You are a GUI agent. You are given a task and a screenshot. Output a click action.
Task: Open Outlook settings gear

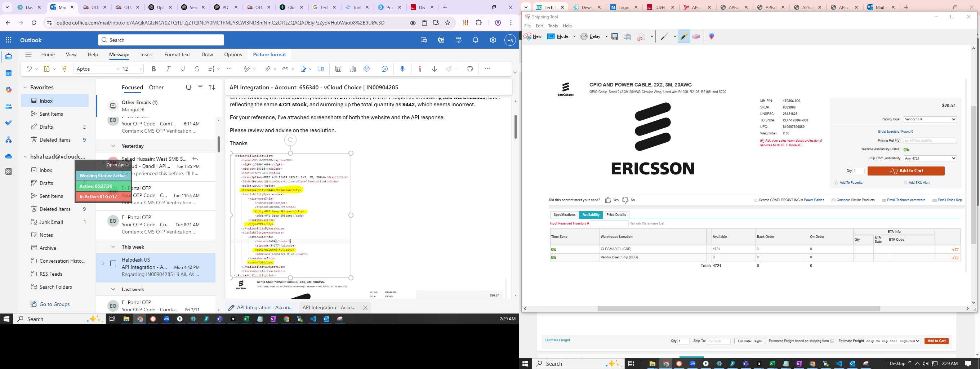click(x=493, y=40)
